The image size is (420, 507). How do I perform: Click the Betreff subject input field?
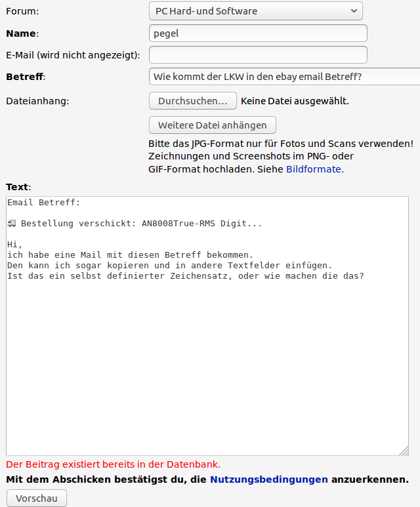[284, 77]
